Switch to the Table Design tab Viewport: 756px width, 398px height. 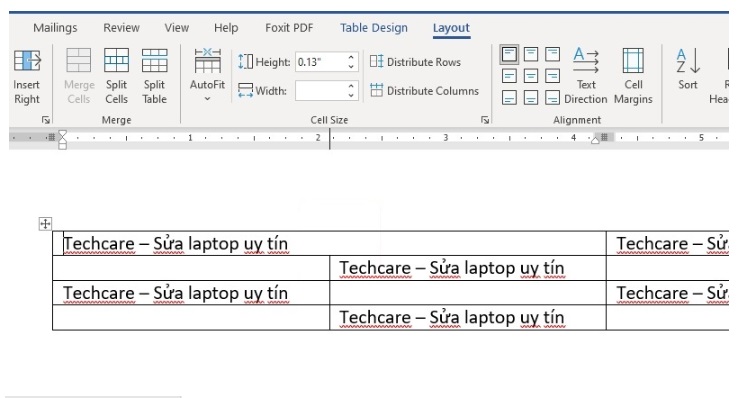pyautogui.click(x=374, y=28)
